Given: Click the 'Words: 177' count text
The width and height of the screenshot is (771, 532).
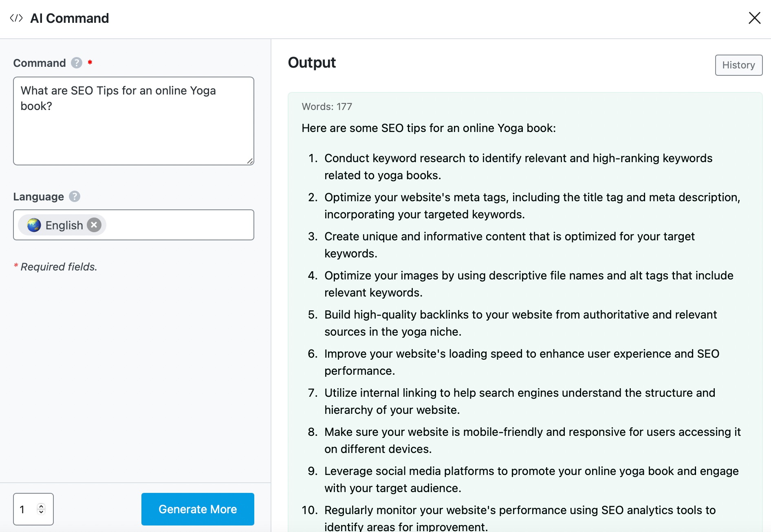Looking at the screenshot, I should (x=327, y=107).
